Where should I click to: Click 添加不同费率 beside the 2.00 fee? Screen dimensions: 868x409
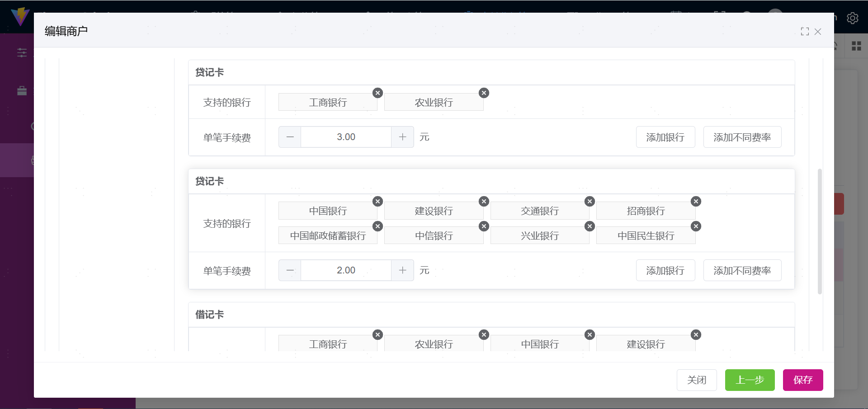pos(742,270)
